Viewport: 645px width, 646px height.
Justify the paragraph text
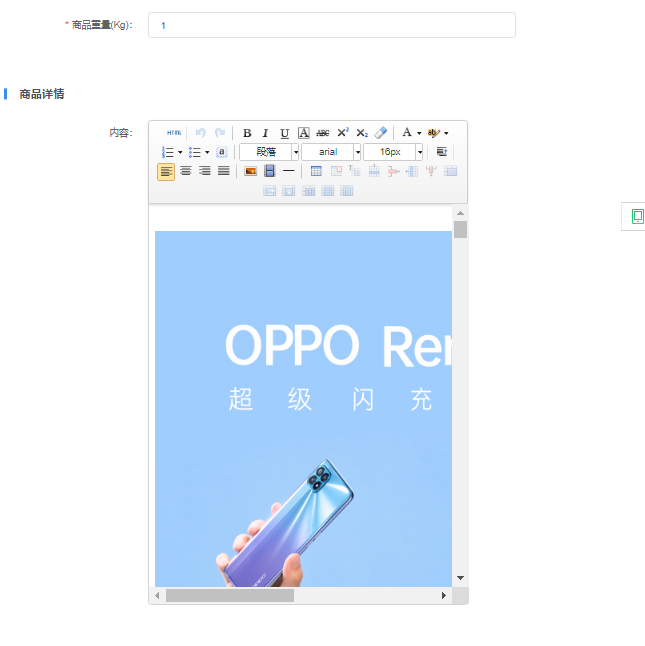click(224, 171)
